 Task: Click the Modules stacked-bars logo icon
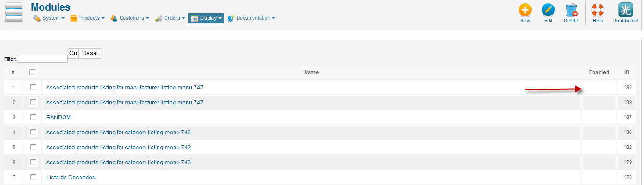point(14,12)
